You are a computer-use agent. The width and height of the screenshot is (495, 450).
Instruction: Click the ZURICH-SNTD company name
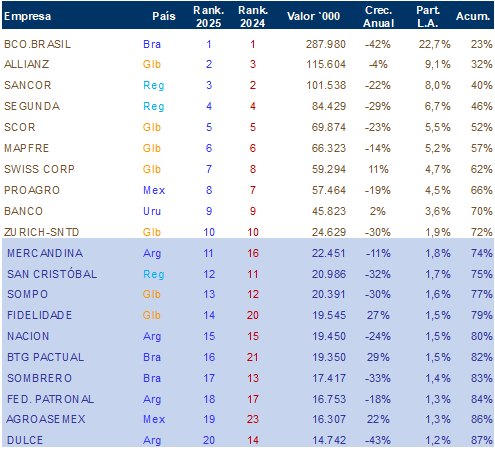click(x=41, y=232)
